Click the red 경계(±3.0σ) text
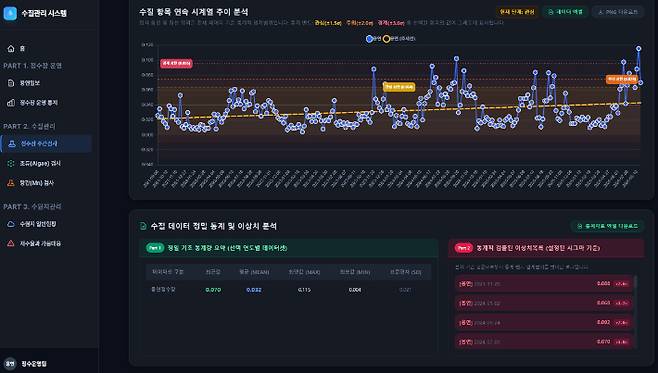 point(391,23)
